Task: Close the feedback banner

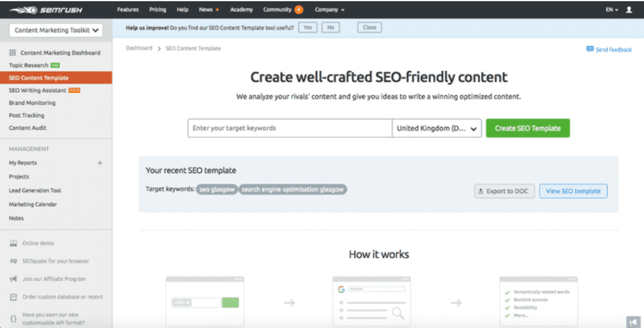Action: tap(369, 28)
